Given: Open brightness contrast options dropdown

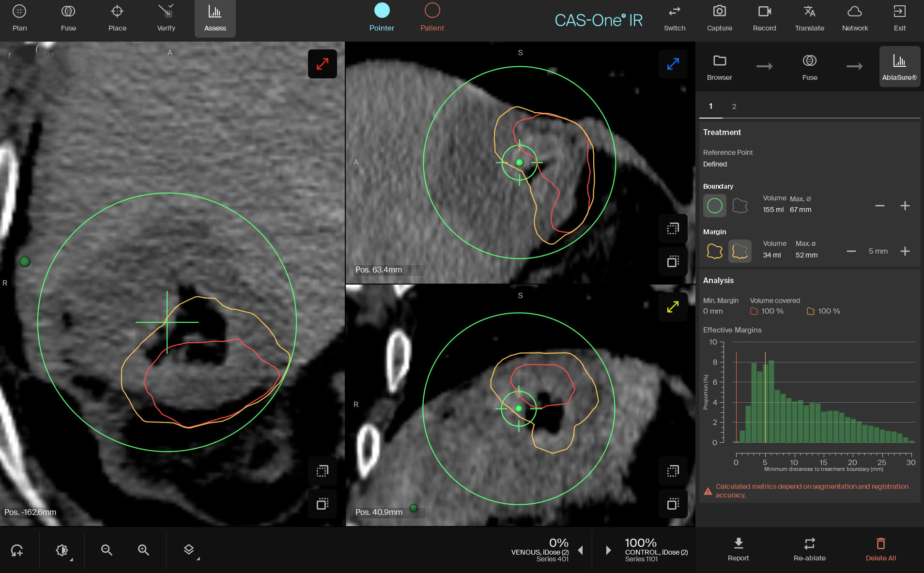Looking at the screenshot, I should tap(62, 550).
